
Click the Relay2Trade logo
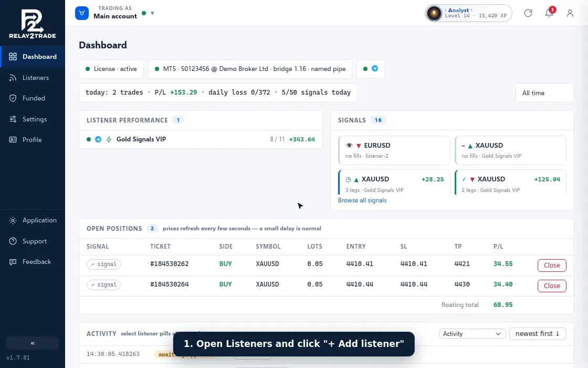pos(33,24)
